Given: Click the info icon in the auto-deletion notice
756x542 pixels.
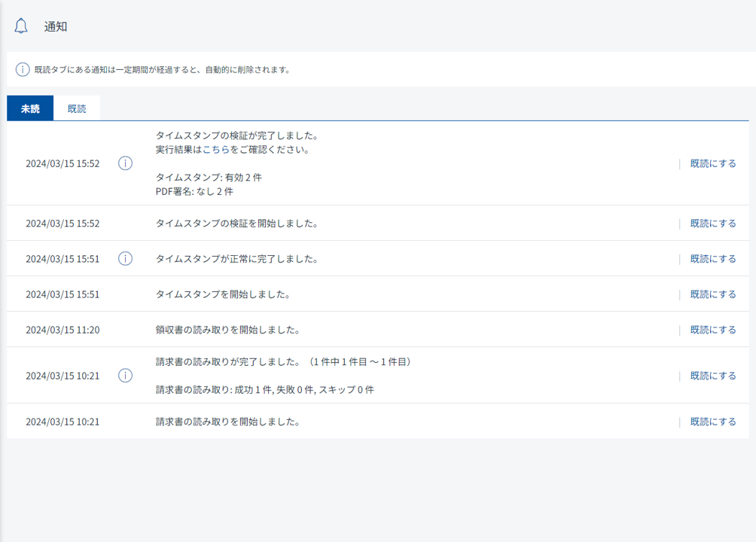Looking at the screenshot, I should point(23,70).
